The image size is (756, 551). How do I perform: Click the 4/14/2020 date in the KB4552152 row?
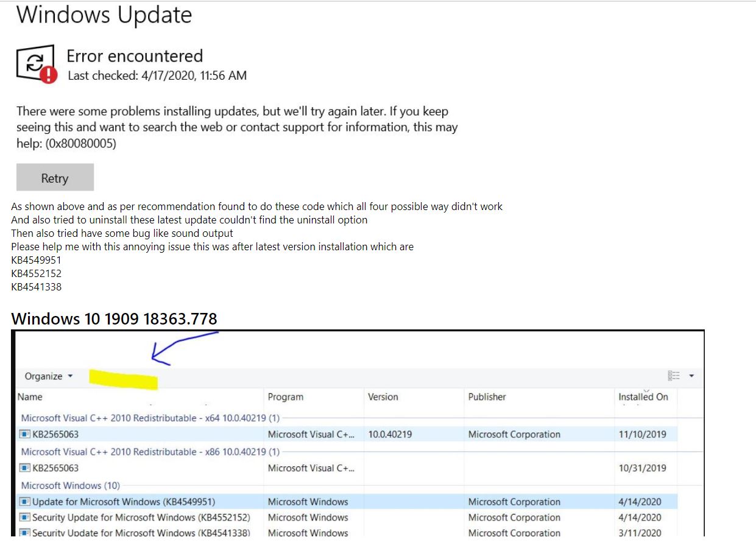pos(640,518)
